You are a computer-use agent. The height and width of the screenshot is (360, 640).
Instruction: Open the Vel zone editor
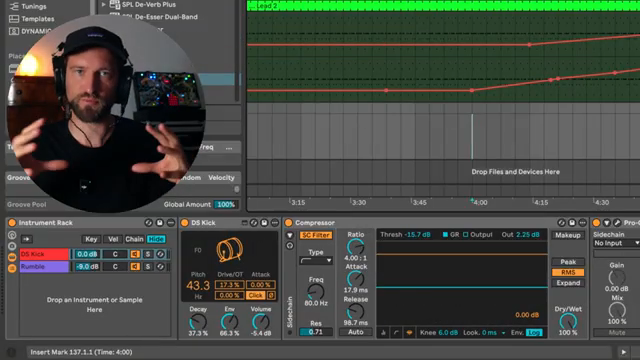click(x=113, y=239)
